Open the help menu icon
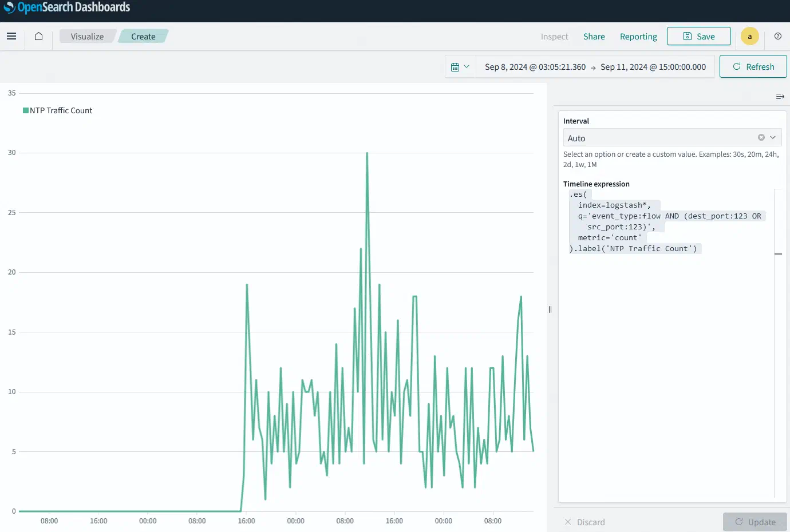790x532 pixels. (778, 36)
